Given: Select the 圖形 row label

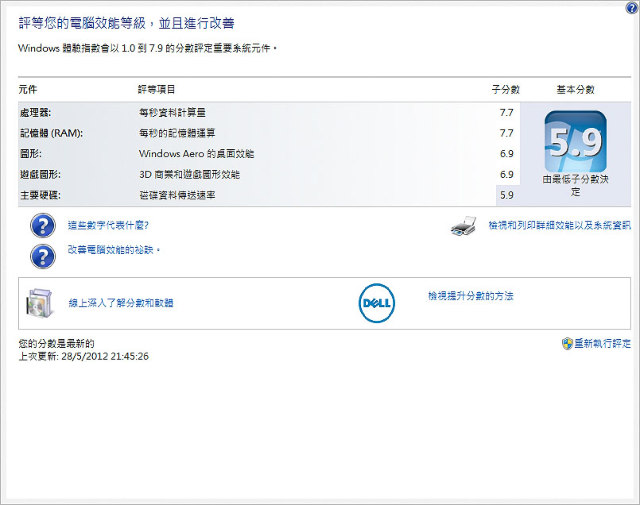Looking at the screenshot, I should point(31,154).
